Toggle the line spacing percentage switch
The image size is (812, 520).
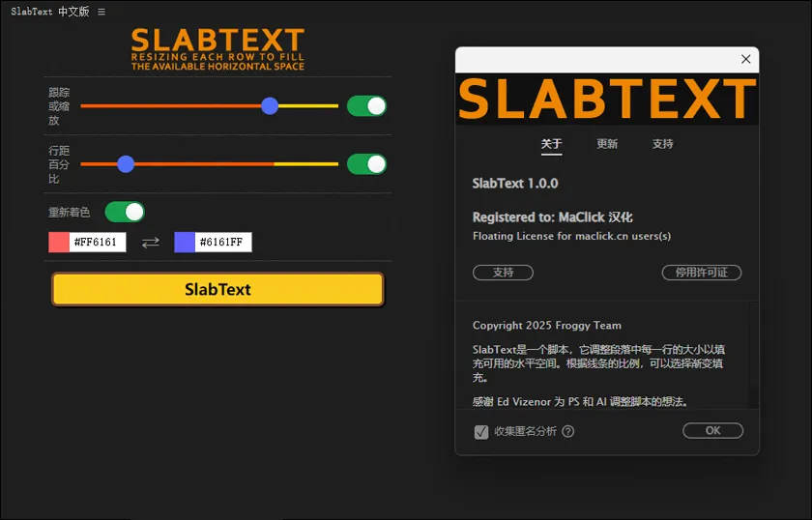(x=366, y=164)
